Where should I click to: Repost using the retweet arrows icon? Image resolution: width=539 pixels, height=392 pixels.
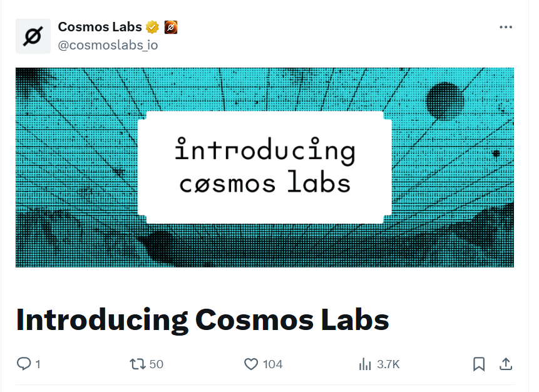(x=138, y=364)
